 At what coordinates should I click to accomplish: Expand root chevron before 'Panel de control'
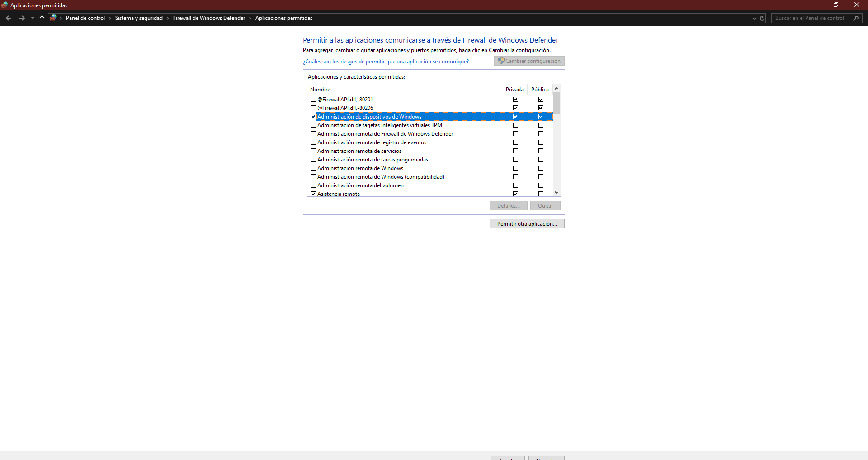[x=61, y=18]
